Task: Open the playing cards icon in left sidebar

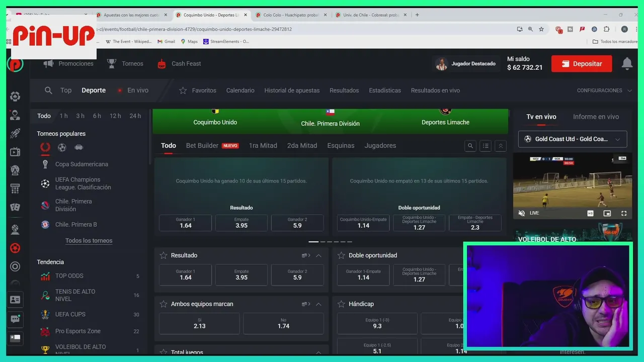Action: click(15, 207)
